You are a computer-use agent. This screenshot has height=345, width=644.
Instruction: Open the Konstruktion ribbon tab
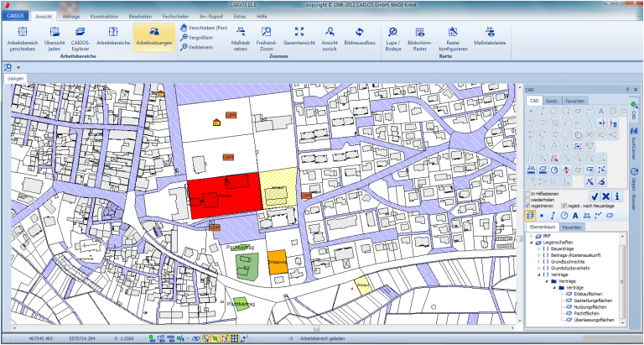104,16
